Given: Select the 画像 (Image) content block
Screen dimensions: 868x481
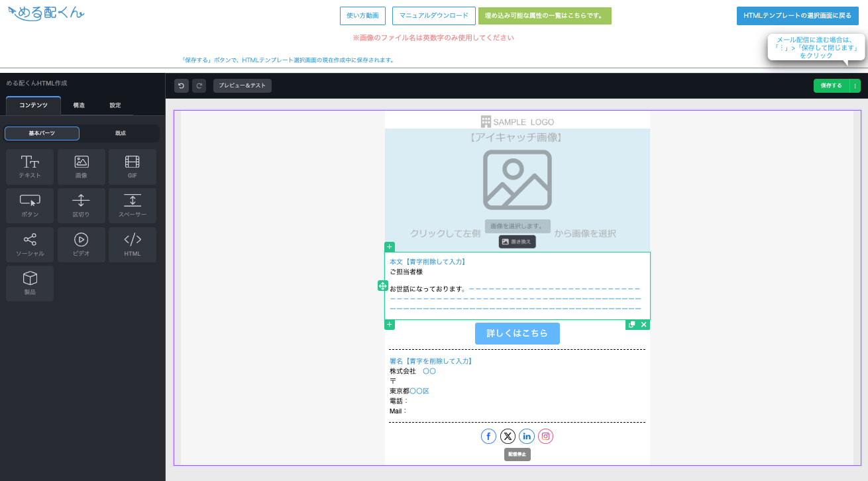Looking at the screenshot, I should 81,167.
